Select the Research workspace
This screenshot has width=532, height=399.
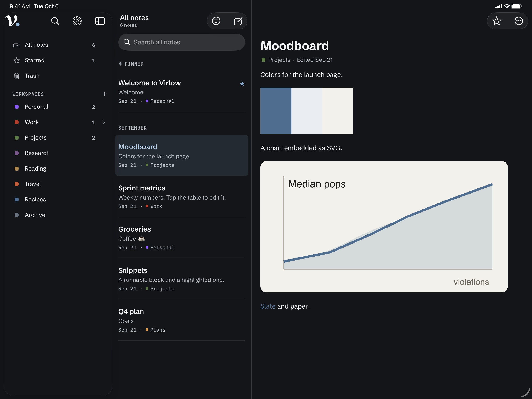click(x=58, y=153)
